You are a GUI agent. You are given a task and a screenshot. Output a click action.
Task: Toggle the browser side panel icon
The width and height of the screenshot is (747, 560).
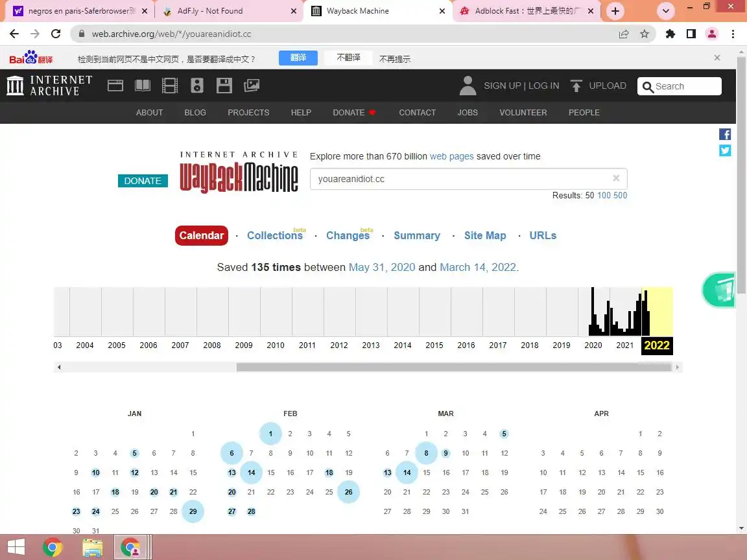tap(691, 34)
